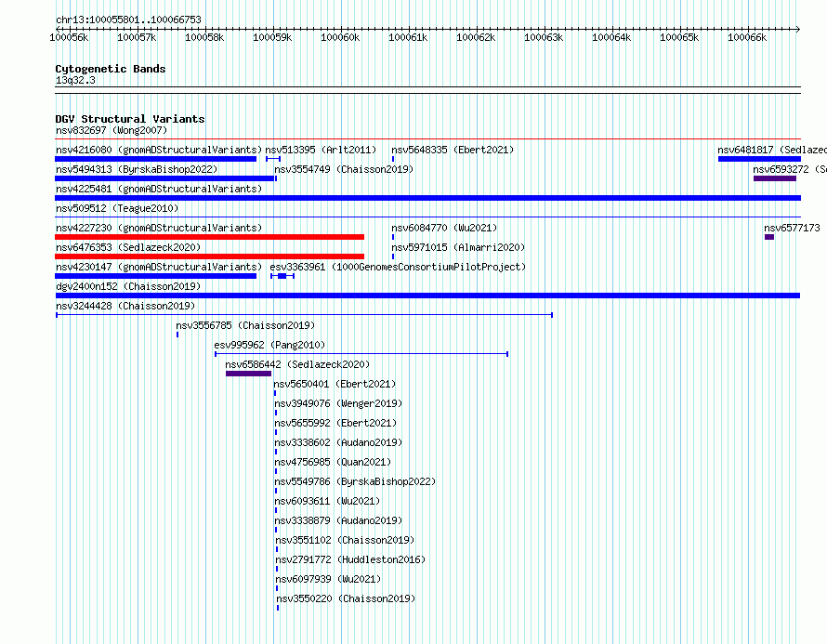Click the nsv4227230 (gnomADStructuralVariants) text label

pos(159,228)
